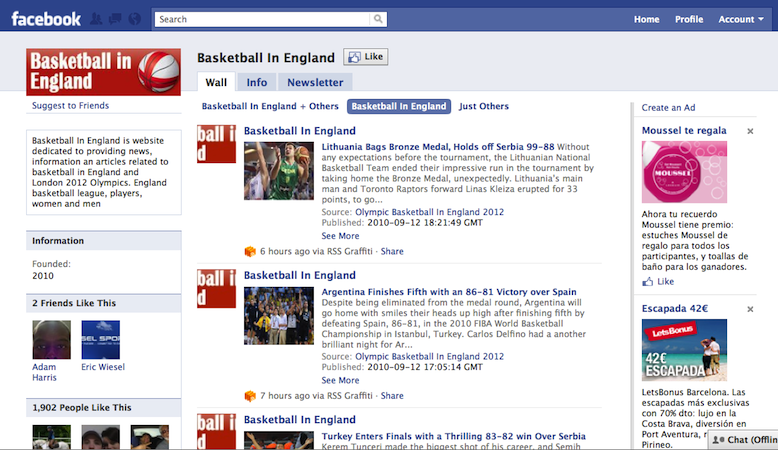Open Profile in top navigation
The height and width of the screenshot is (450, 778).
[689, 19]
